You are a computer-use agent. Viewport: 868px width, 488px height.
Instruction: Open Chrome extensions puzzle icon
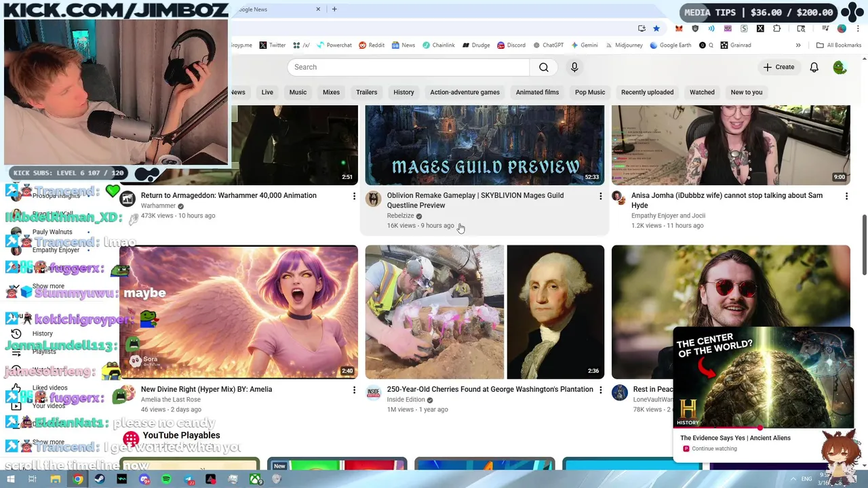777,28
